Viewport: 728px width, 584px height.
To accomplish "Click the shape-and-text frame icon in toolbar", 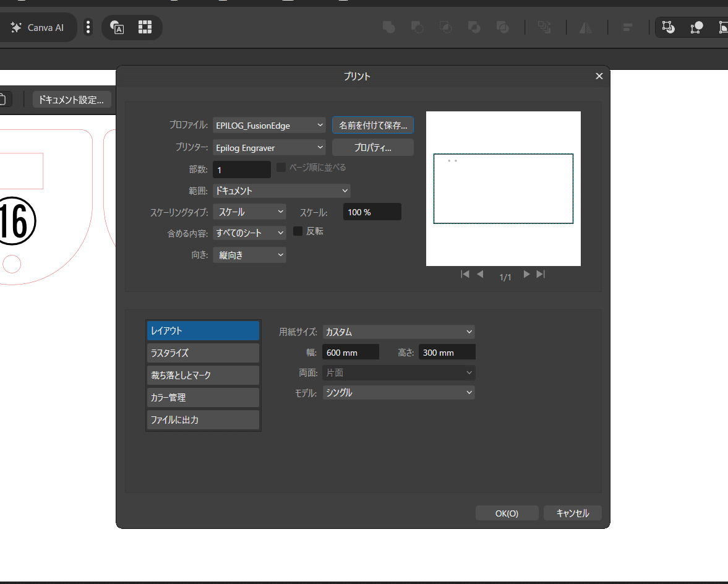I will 116,27.
